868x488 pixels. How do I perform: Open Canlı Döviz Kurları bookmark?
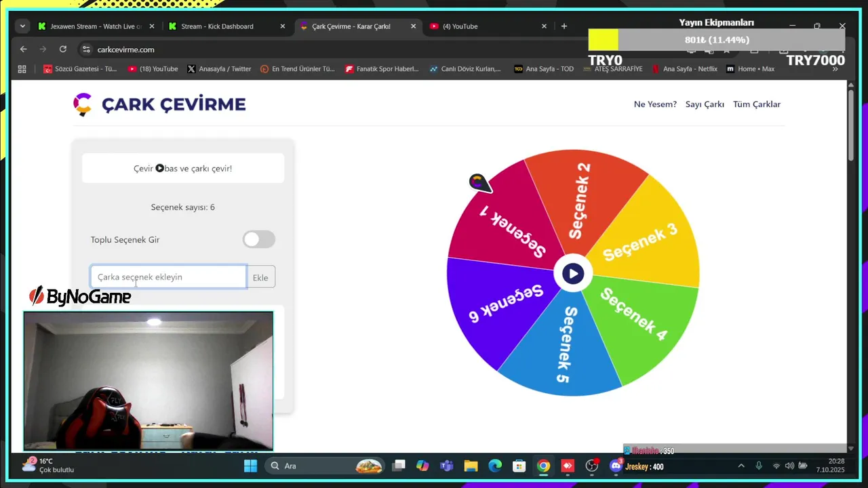tap(465, 69)
